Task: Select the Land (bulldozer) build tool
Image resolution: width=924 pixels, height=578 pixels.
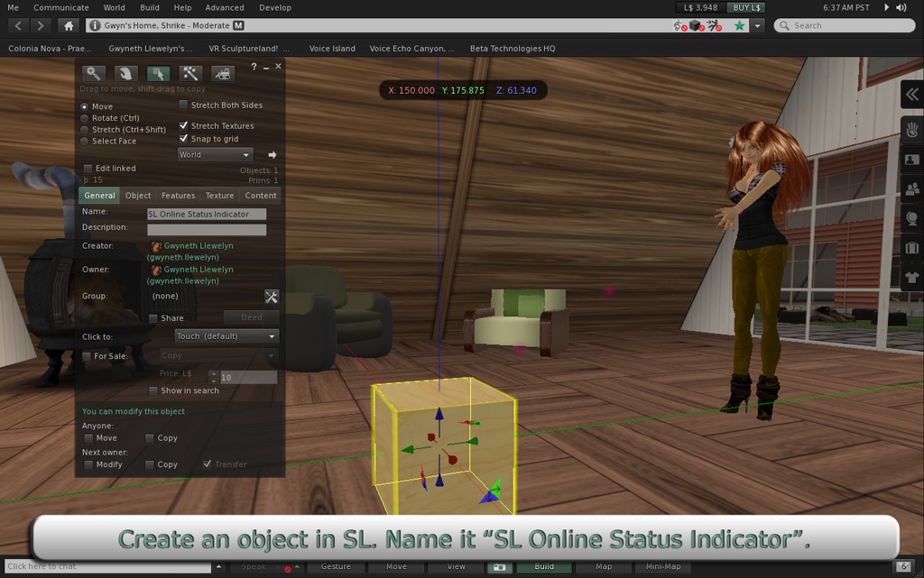Action: coord(223,73)
